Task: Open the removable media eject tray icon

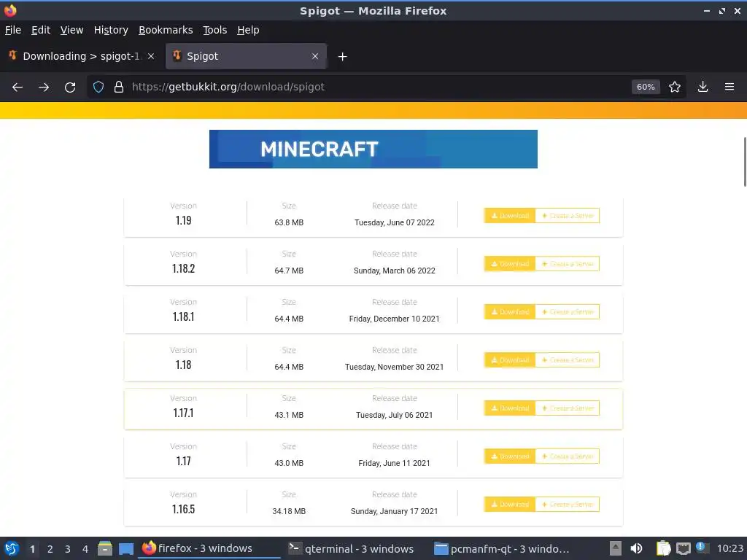Action: (616, 548)
